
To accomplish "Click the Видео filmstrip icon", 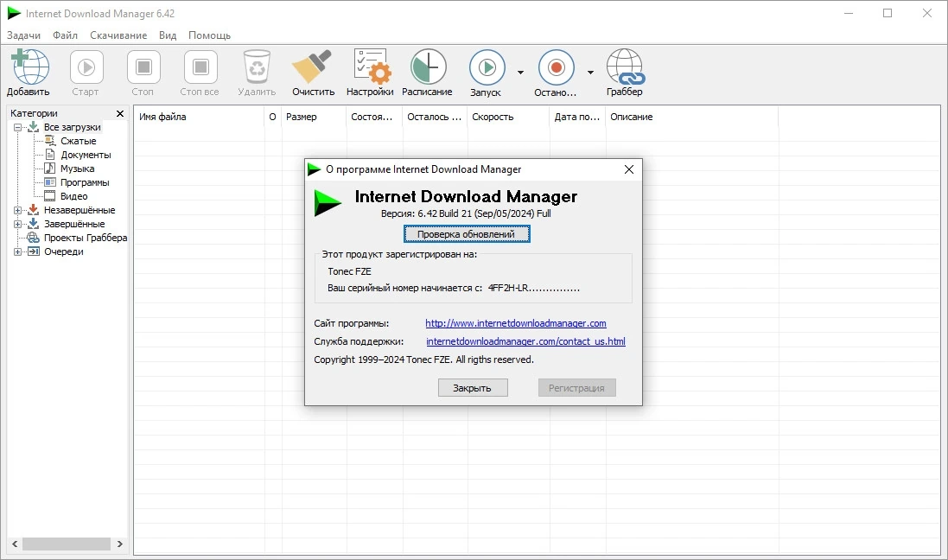I will (x=50, y=196).
